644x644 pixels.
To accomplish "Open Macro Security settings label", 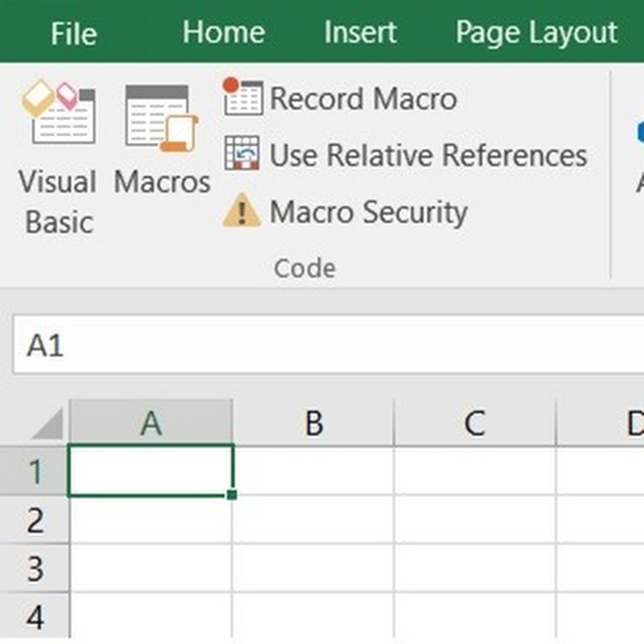I will click(368, 213).
